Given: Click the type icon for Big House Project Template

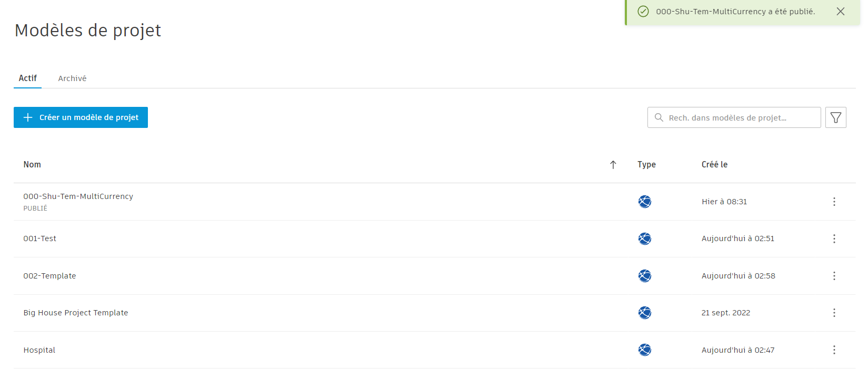Looking at the screenshot, I should click(x=645, y=313).
